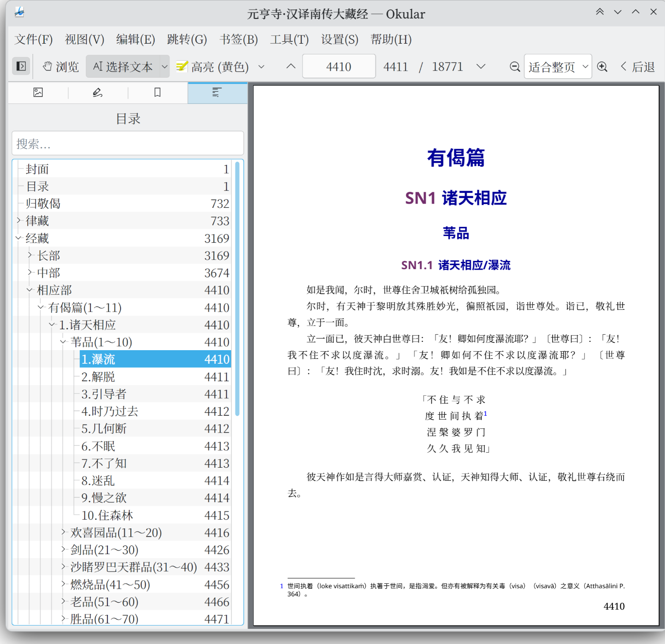Expand the 长部 tree node

(30, 255)
